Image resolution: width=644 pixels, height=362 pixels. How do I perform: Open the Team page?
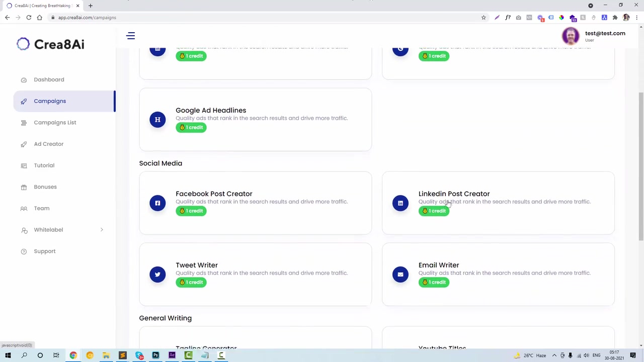(x=42, y=208)
